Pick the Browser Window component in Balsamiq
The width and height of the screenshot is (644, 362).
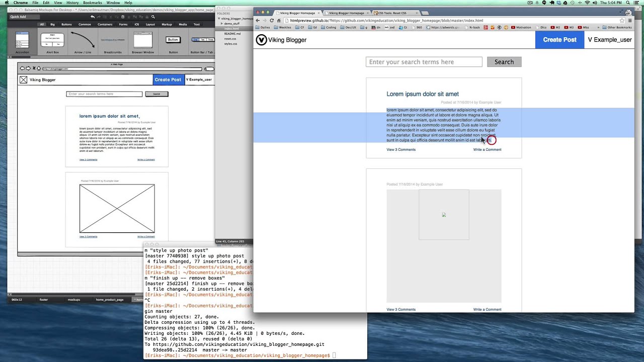tap(143, 42)
